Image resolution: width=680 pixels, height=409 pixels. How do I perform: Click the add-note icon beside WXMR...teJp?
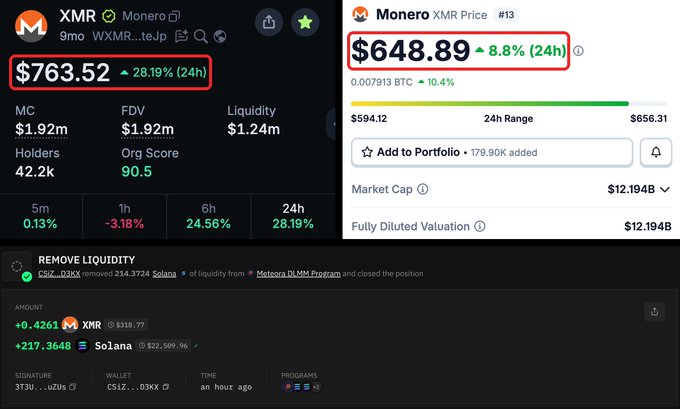click(x=181, y=36)
